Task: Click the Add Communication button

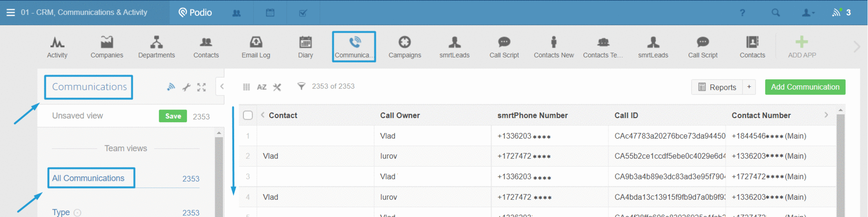Action: point(805,87)
